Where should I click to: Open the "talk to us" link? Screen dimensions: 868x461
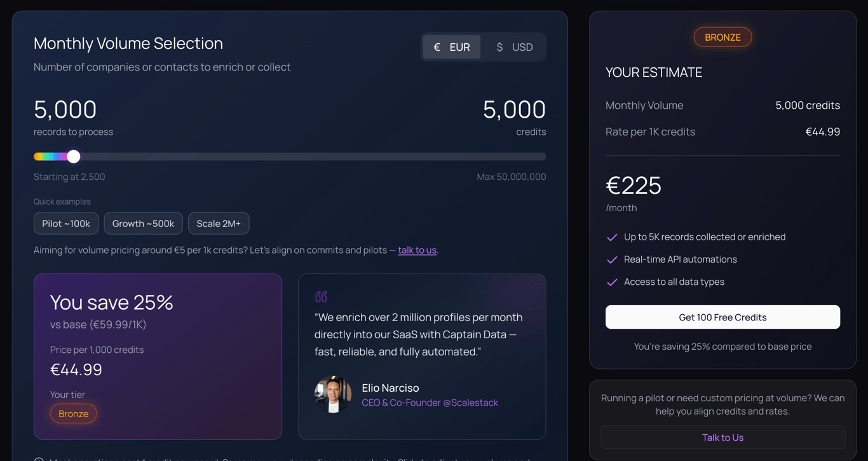pyautogui.click(x=417, y=250)
